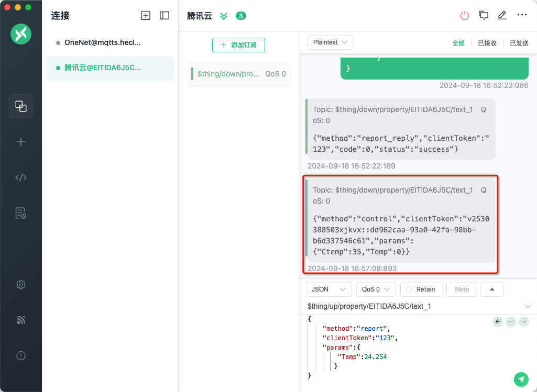
Task: Open the Plaintext format dropdown
Action: (330, 42)
